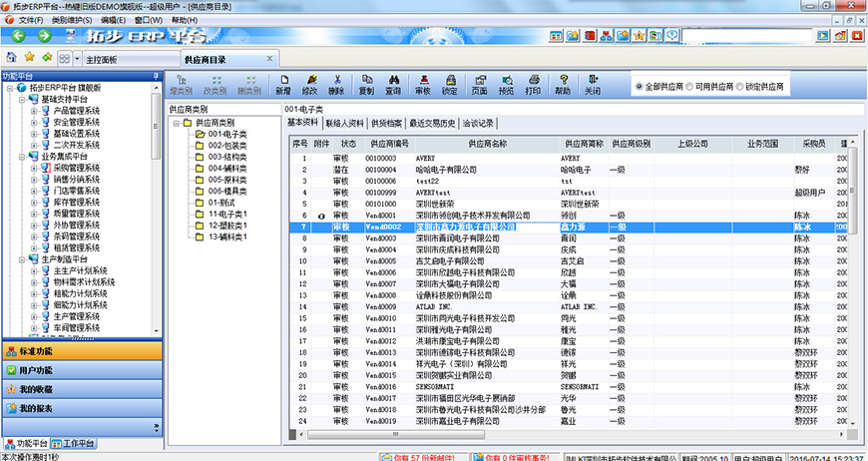Screen dimensions: 868x461
Task: Click the 修改 (Edit) toolbar icon
Action: click(310, 84)
